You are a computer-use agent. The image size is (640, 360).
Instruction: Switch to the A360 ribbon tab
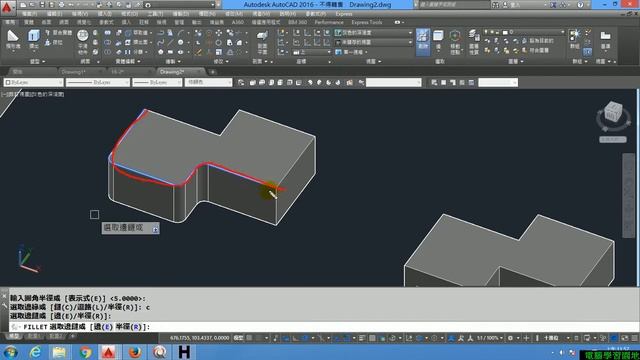pos(237,22)
